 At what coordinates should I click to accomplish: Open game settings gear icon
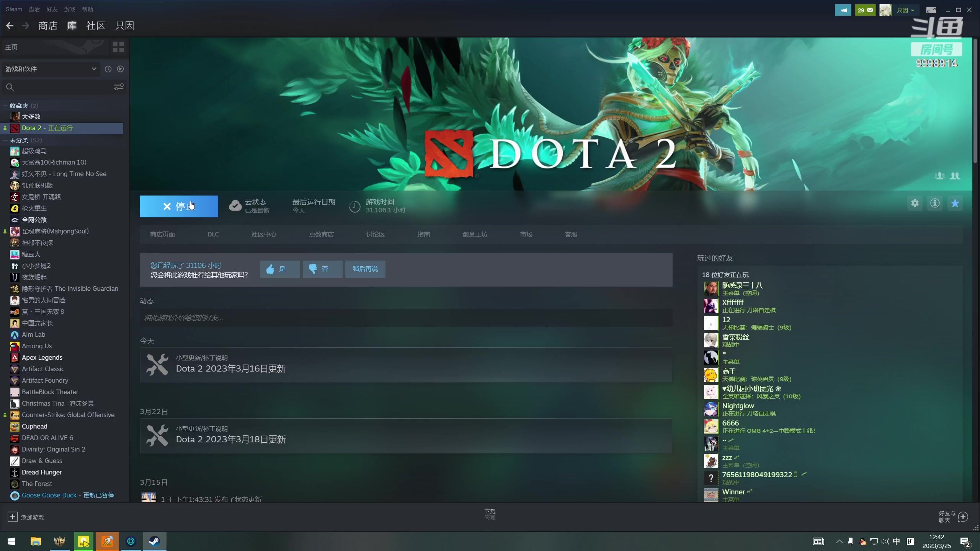click(915, 203)
